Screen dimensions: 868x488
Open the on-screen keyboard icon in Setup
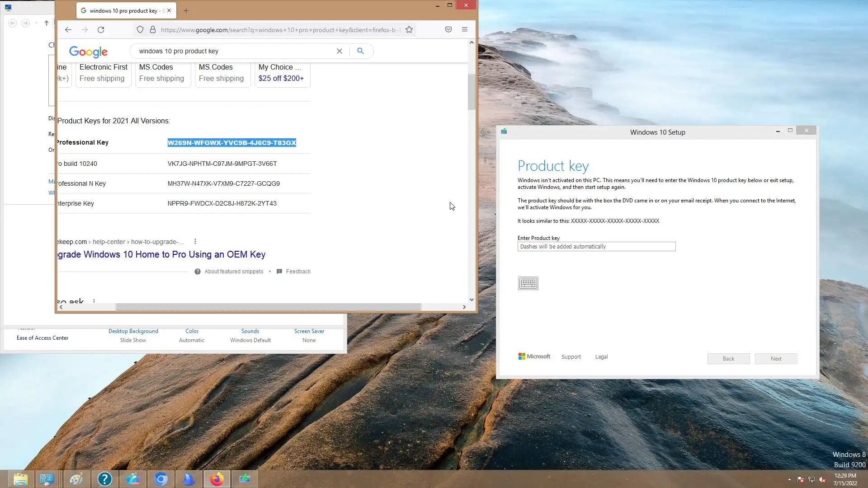click(x=528, y=283)
